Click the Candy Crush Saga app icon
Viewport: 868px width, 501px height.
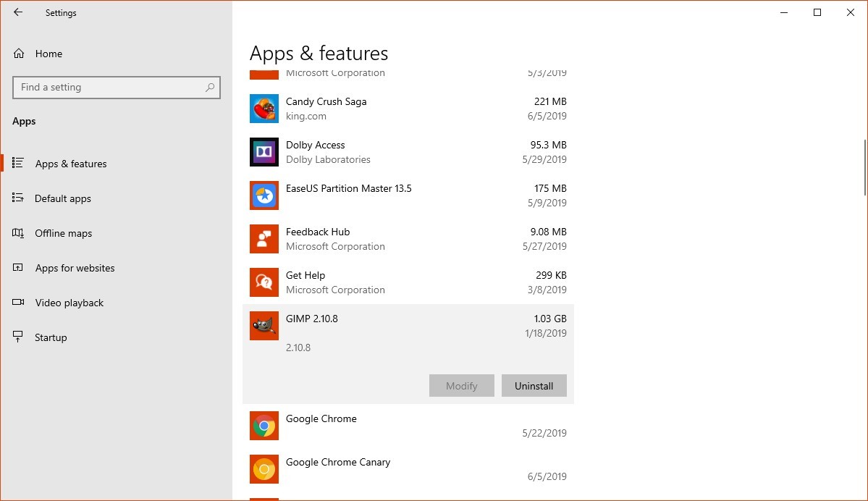click(264, 109)
